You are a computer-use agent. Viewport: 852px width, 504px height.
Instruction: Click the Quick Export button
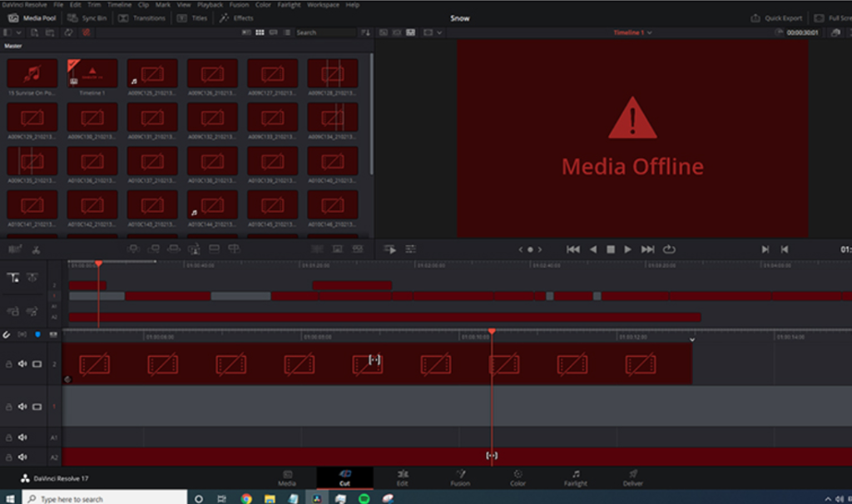(776, 18)
